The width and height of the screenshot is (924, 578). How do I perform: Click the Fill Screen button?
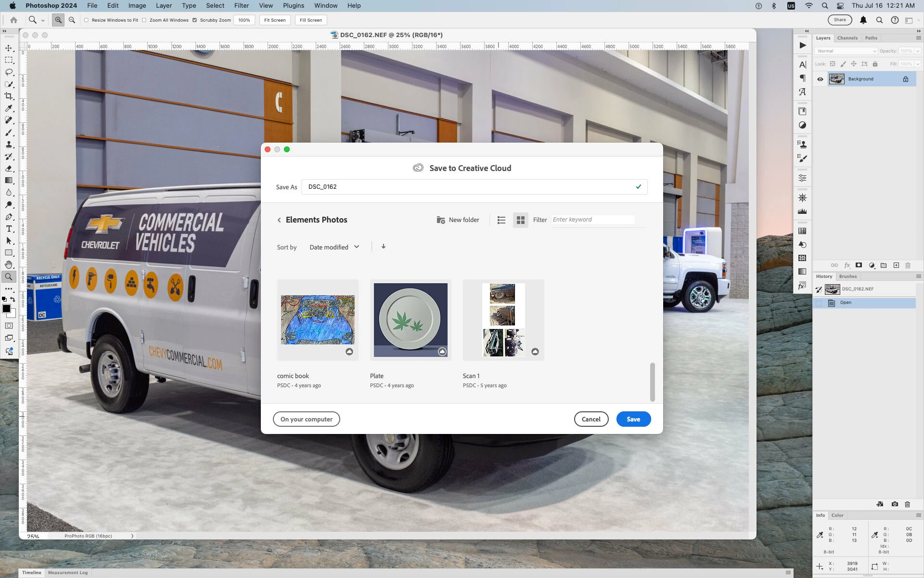pyautogui.click(x=311, y=20)
